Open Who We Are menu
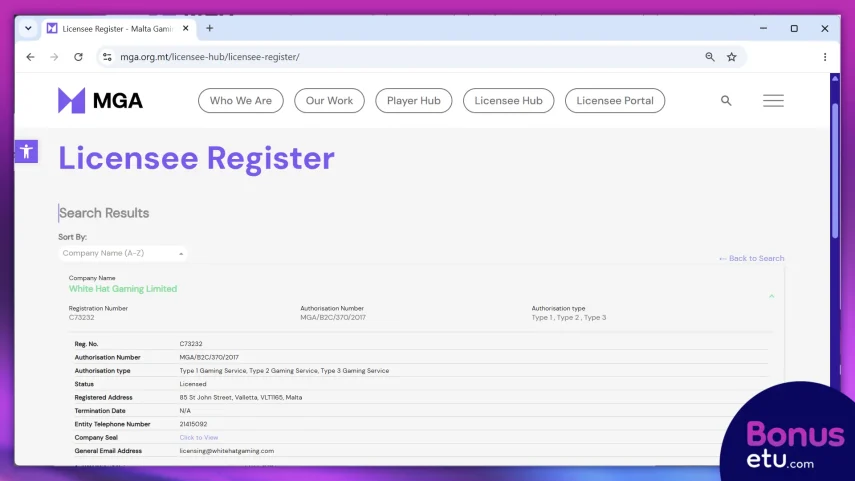Image resolution: width=855 pixels, height=481 pixels. point(240,100)
